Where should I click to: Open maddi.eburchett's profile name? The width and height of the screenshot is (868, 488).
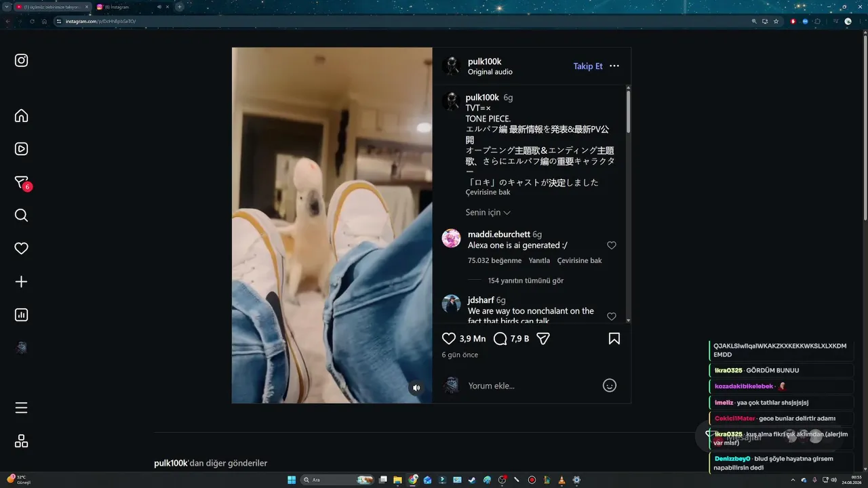pyautogui.click(x=499, y=235)
